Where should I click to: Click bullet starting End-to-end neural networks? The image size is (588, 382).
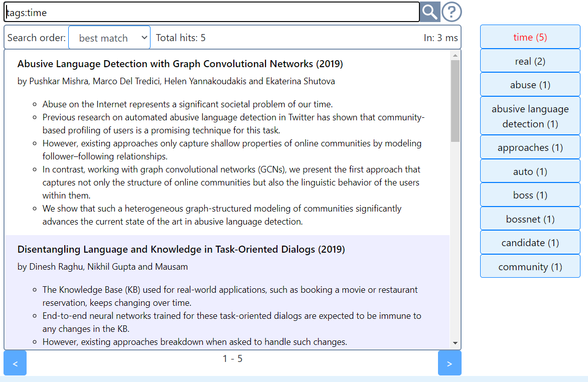(x=232, y=322)
